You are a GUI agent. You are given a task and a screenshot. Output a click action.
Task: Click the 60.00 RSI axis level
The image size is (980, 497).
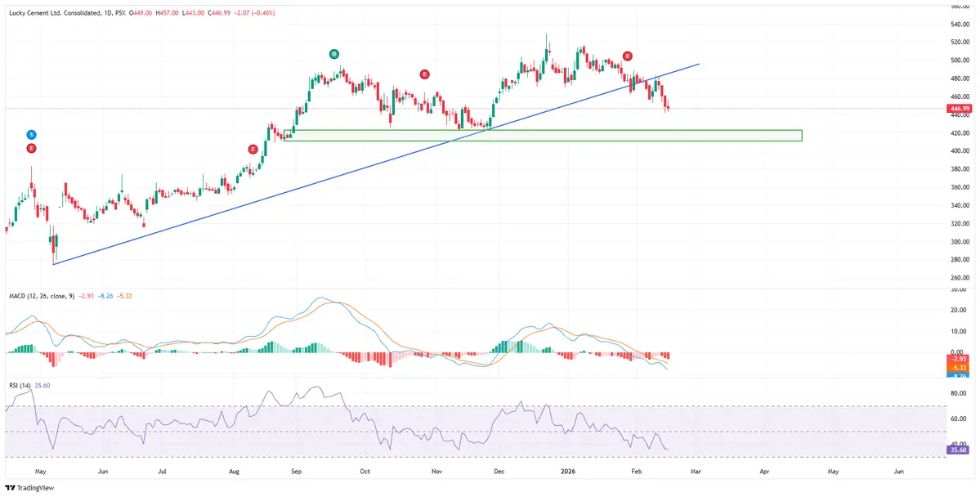coord(960,419)
